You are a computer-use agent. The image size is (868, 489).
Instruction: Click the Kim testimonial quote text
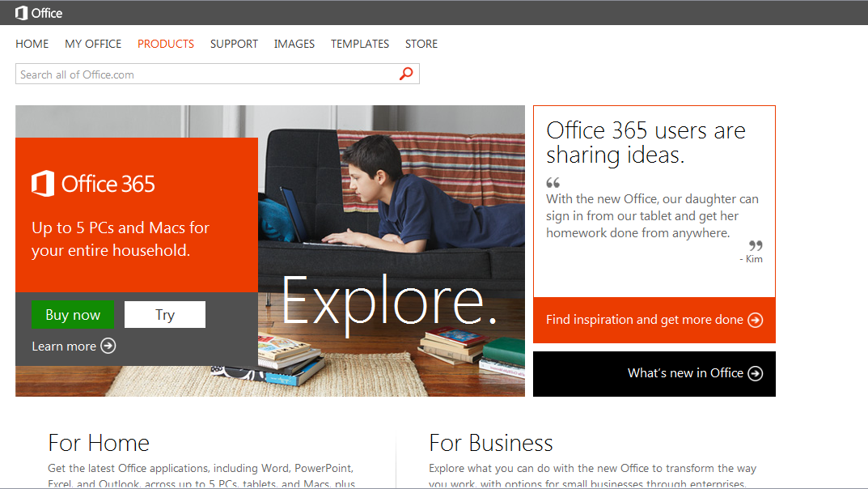[x=652, y=216]
